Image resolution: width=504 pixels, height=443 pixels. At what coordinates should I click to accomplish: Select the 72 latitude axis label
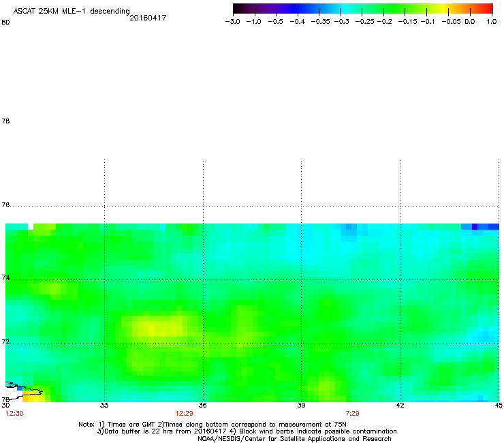[x=5, y=341]
